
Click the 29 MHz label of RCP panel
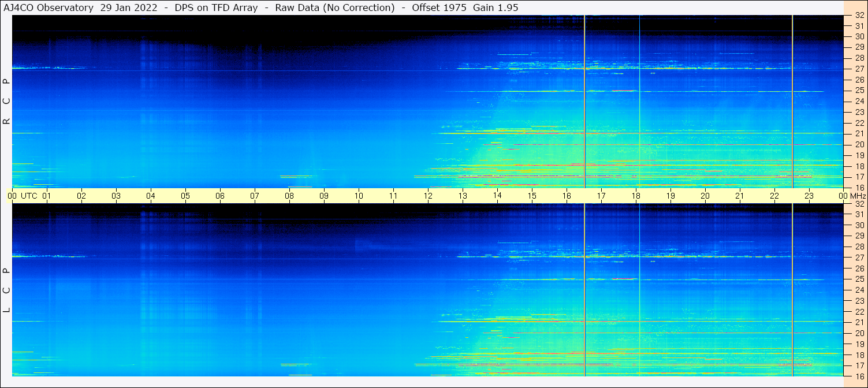[x=859, y=47]
